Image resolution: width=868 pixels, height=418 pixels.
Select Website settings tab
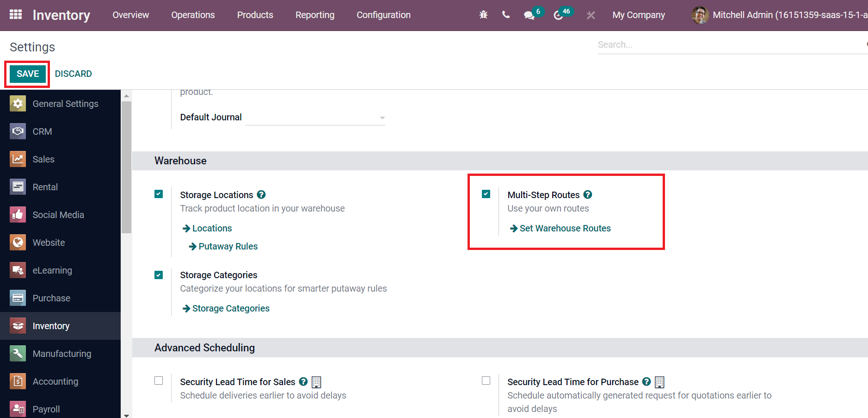pyautogui.click(x=60, y=243)
